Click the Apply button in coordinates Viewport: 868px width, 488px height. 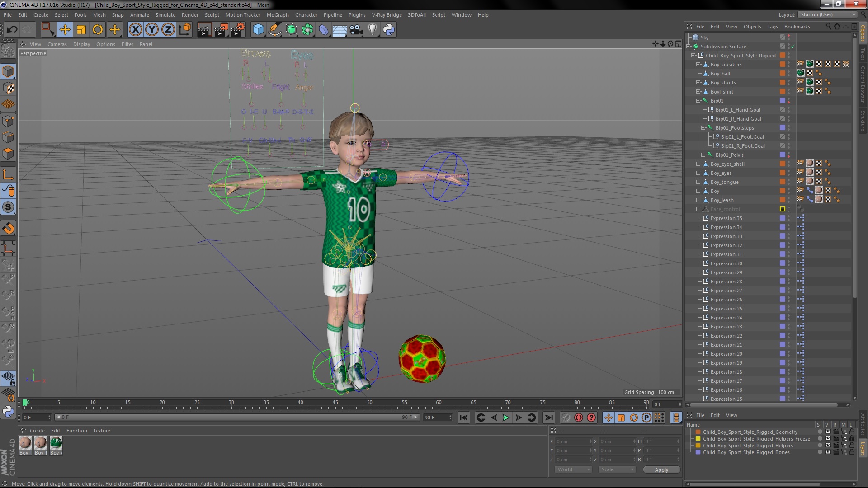(x=661, y=470)
